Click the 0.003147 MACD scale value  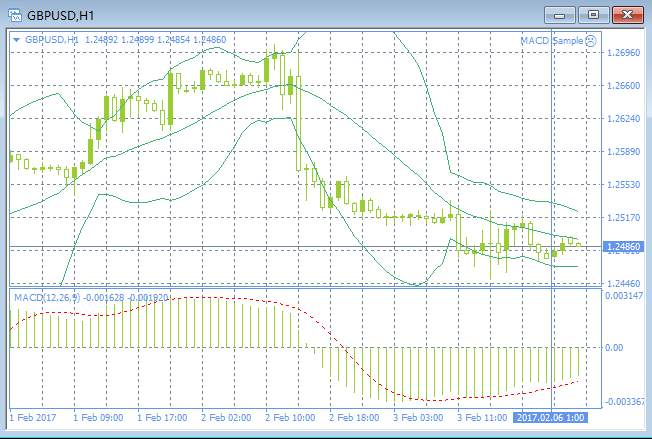pyautogui.click(x=624, y=296)
